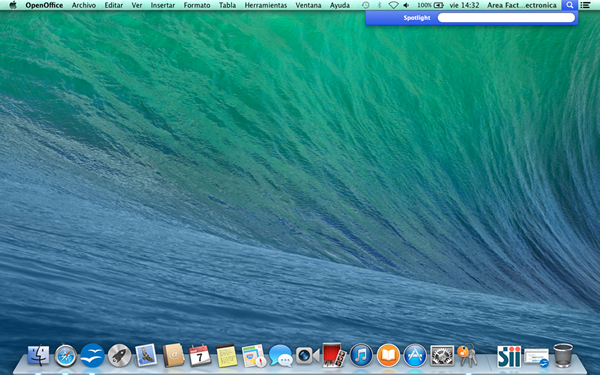Open the Ayuda menu

340,5
